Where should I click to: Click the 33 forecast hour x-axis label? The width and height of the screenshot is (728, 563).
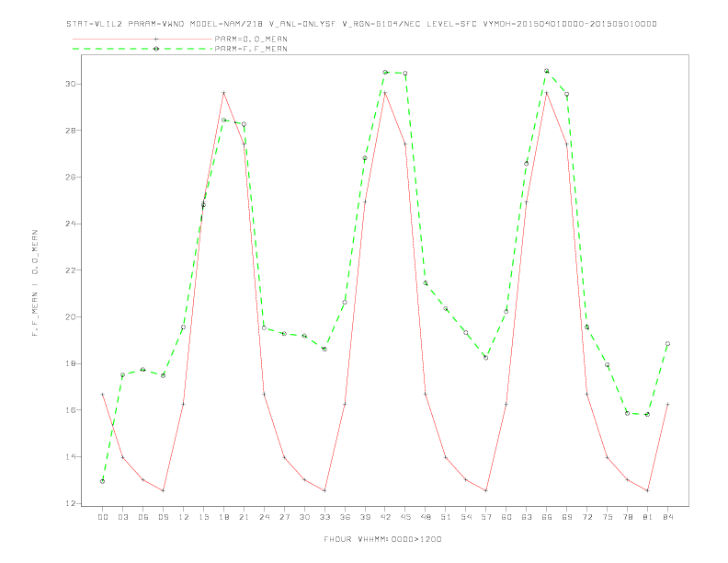click(x=324, y=517)
